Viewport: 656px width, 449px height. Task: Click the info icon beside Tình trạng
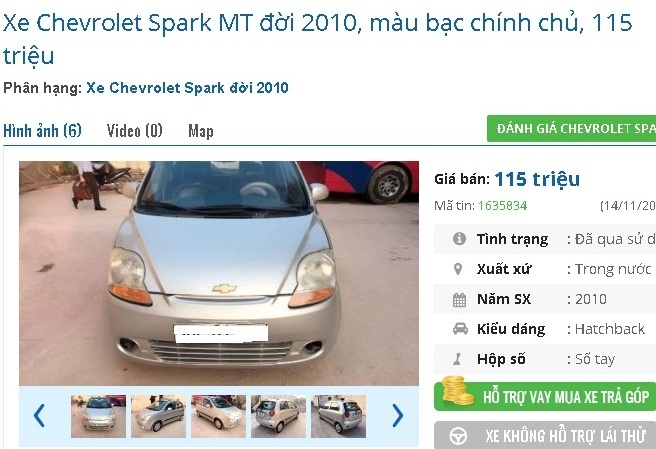(x=459, y=239)
